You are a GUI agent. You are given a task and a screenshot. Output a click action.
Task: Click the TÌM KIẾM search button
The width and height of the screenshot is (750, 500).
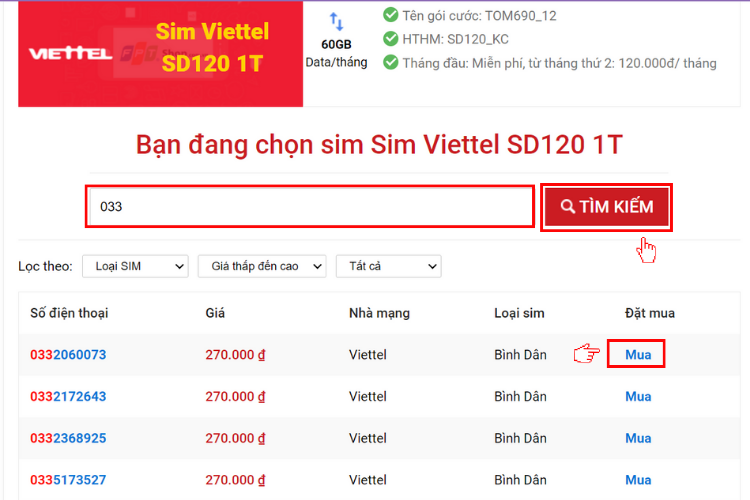click(x=606, y=207)
